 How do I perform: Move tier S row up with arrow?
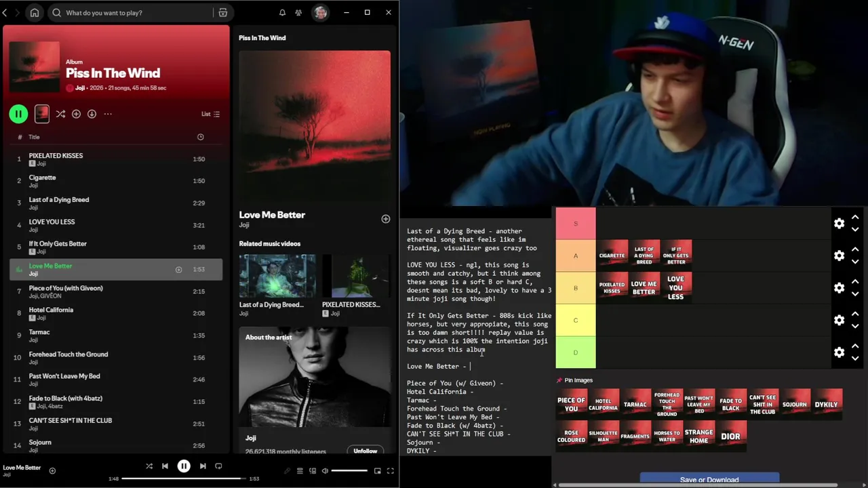click(855, 218)
